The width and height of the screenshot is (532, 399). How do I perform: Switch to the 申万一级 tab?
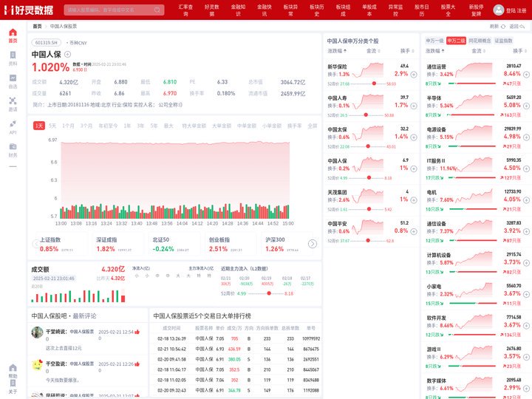click(x=434, y=41)
